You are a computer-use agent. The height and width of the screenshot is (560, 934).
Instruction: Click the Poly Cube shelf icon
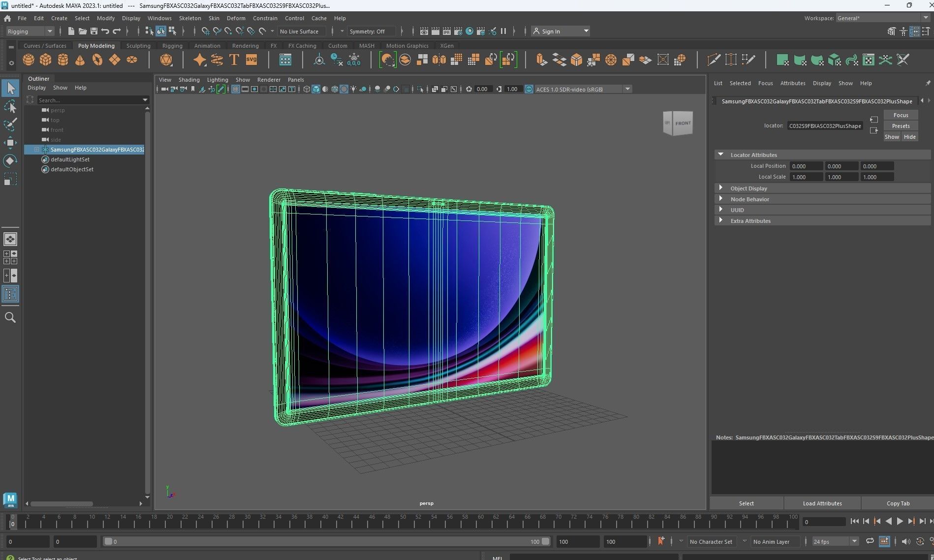coord(46,60)
